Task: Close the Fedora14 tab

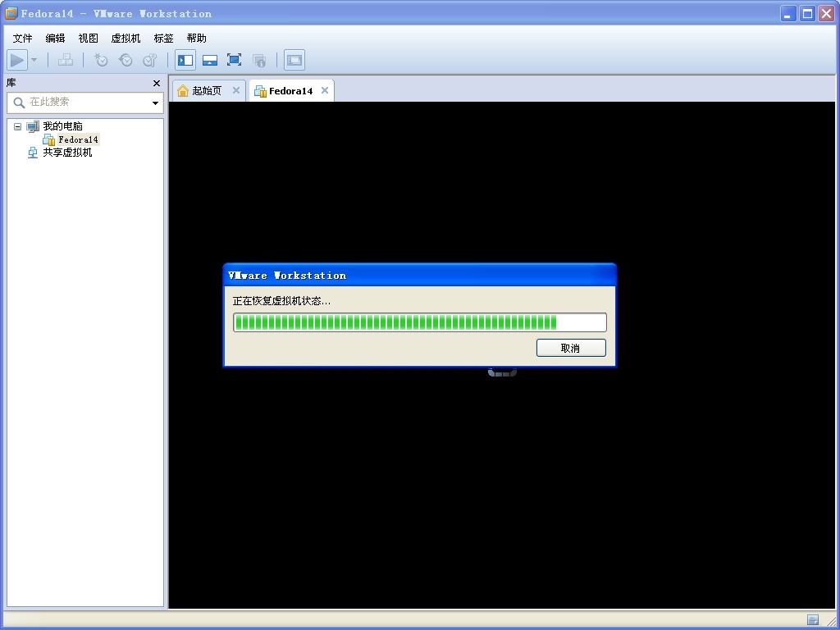Action: click(325, 90)
